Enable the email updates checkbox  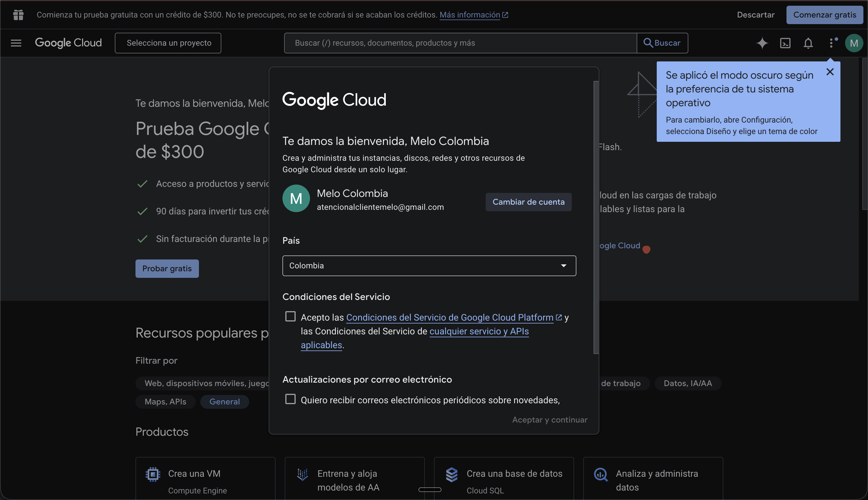(x=290, y=399)
